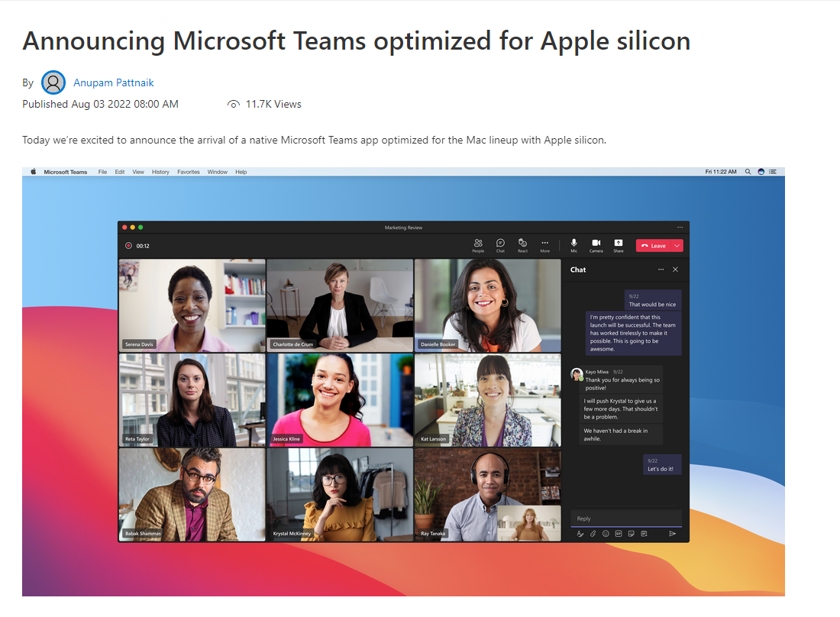Click the Reply message field

pyautogui.click(x=626, y=518)
